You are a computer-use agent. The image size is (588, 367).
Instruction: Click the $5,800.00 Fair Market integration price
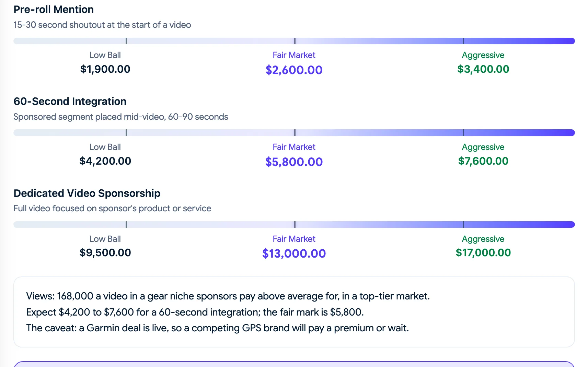point(294,162)
